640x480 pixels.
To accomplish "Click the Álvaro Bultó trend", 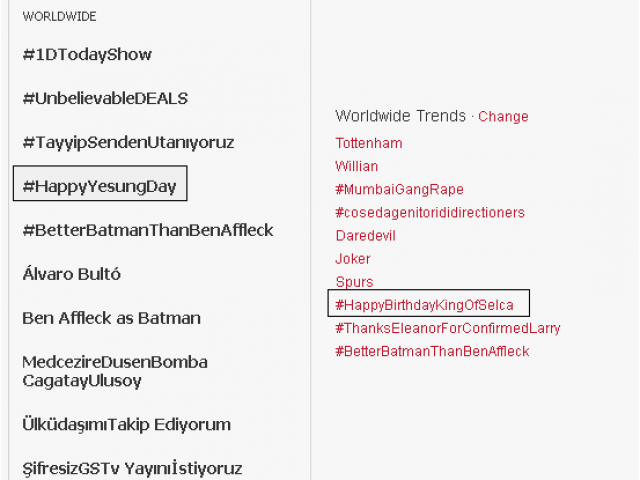I will (x=71, y=274).
